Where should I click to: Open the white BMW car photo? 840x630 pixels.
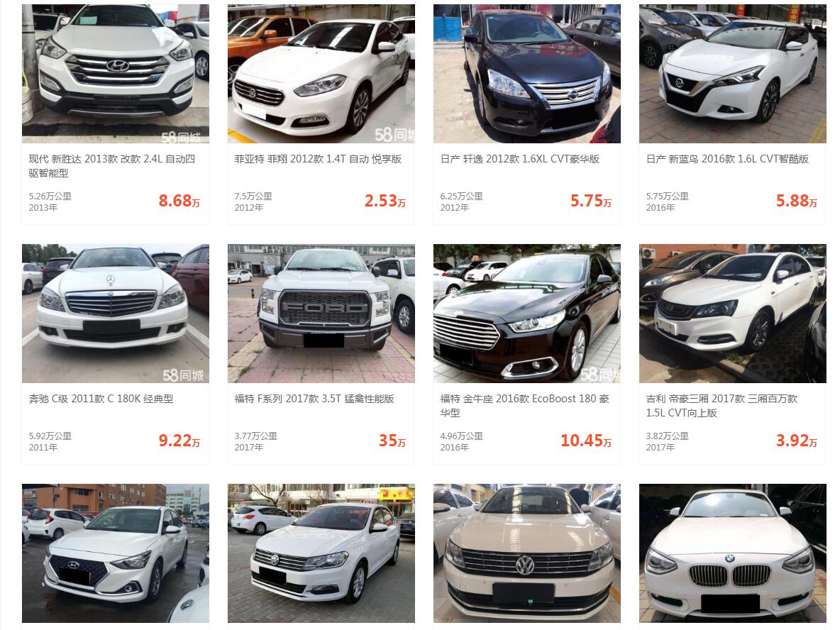coord(732,553)
